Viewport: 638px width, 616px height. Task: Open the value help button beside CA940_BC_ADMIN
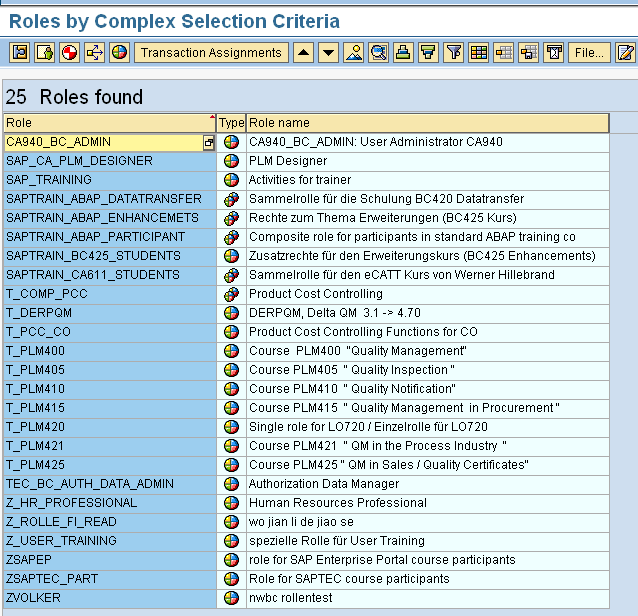(209, 142)
